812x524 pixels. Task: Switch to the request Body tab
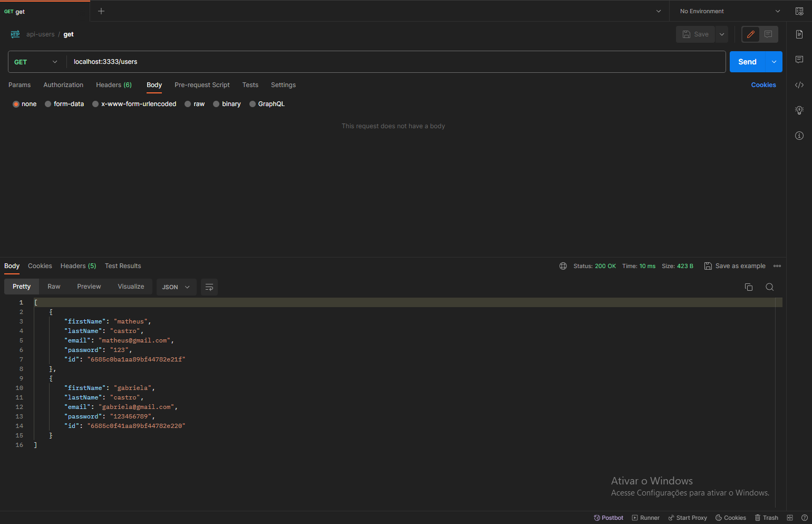click(154, 85)
